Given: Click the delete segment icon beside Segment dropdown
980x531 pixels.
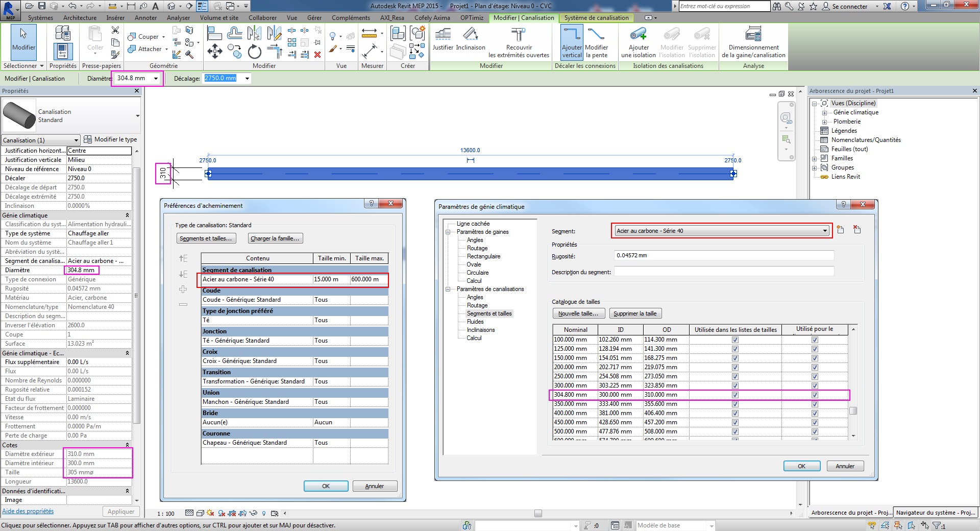Looking at the screenshot, I should click(x=857, y=230).
